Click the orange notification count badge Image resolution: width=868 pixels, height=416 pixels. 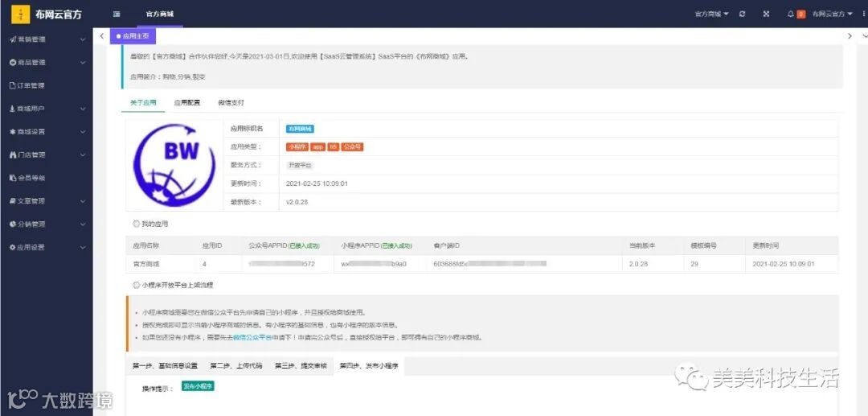click(801, 15)
